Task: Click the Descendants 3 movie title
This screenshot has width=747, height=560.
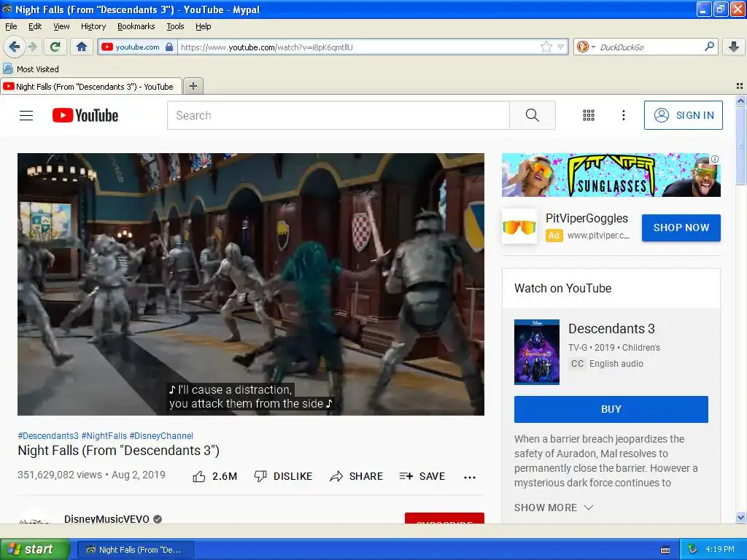Action: (611, 329)
